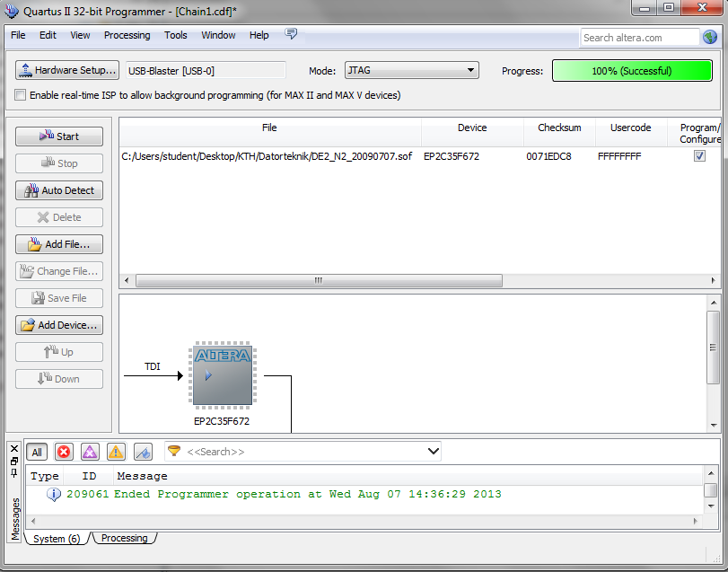Viewport: 728px width, 572px height.
Task: Toggle the flagged messages filter icon
Action: (x=143, y=452)
